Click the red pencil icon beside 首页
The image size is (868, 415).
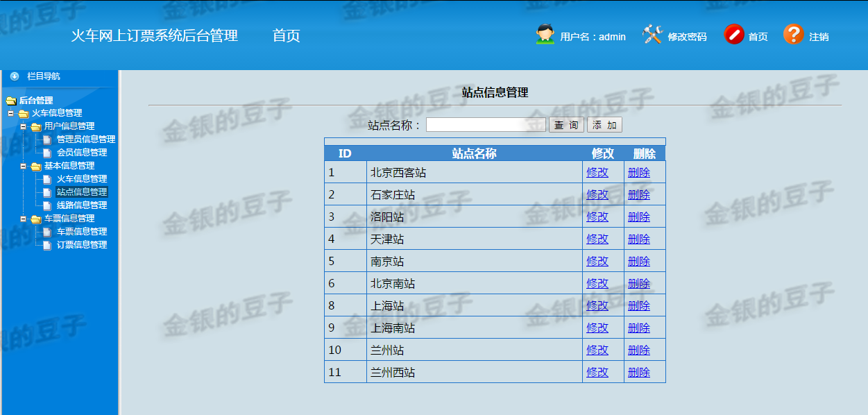pyautogui.click(x=734, y=33)
